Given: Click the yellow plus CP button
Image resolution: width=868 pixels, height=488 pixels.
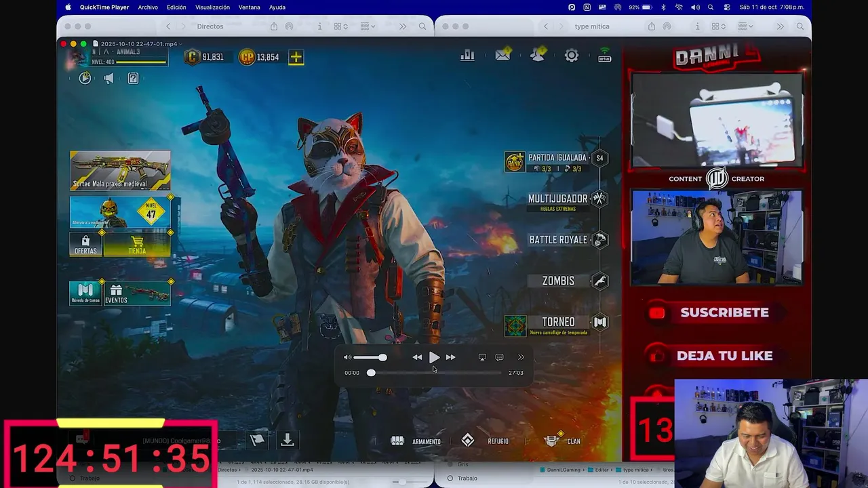Looking at the screenshot, I should tap(296, 58).
